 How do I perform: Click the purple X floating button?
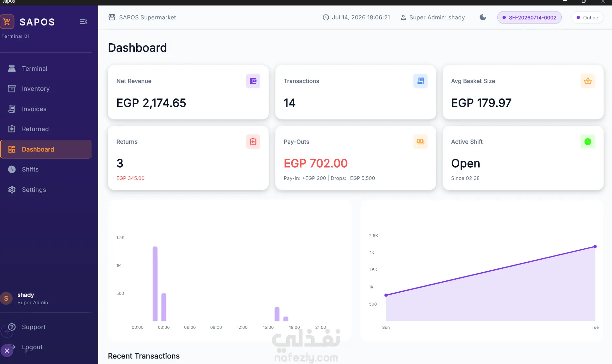[x=7, y=351]
